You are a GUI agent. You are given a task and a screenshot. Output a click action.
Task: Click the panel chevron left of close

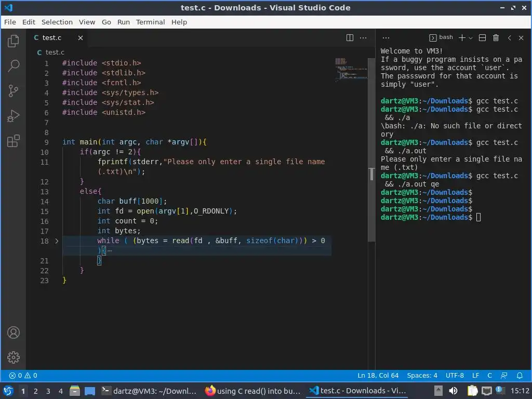point(509,37)
